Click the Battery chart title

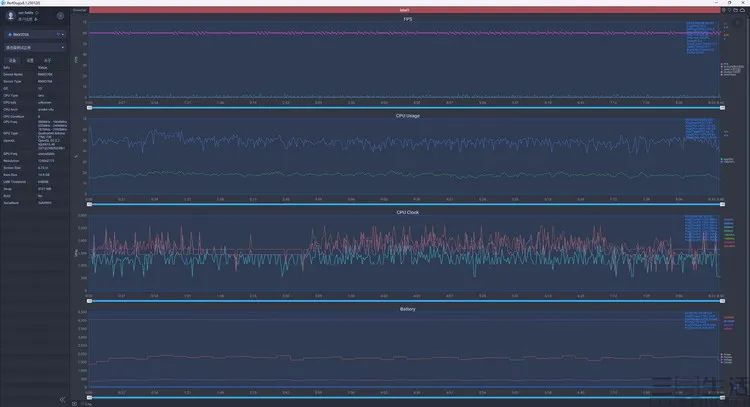408,309
